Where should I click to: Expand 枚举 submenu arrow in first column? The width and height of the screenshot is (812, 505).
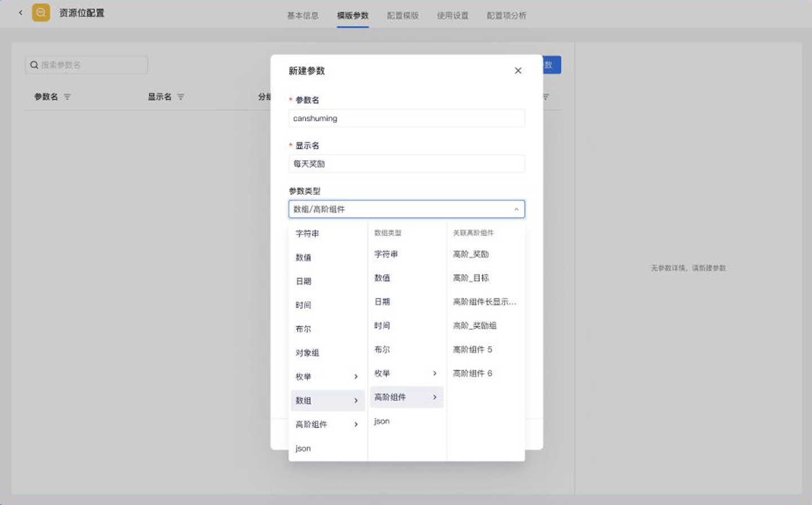click(x=356, y=376)
